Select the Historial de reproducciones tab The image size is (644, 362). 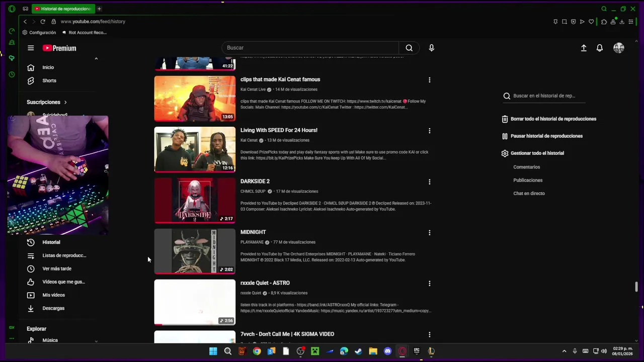tap(62, 9)
